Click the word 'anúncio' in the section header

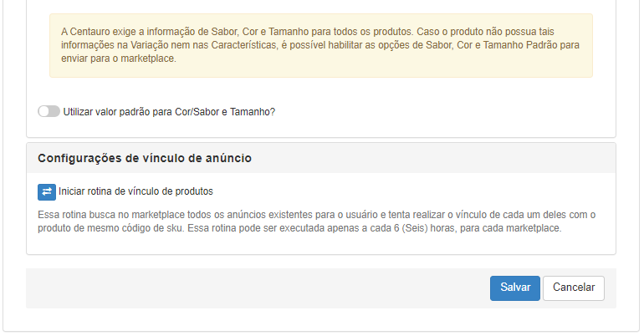(230, 158)
